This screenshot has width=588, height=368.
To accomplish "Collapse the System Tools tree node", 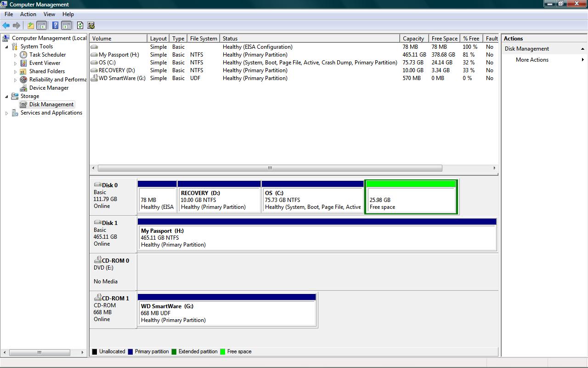I will (6, 46).
